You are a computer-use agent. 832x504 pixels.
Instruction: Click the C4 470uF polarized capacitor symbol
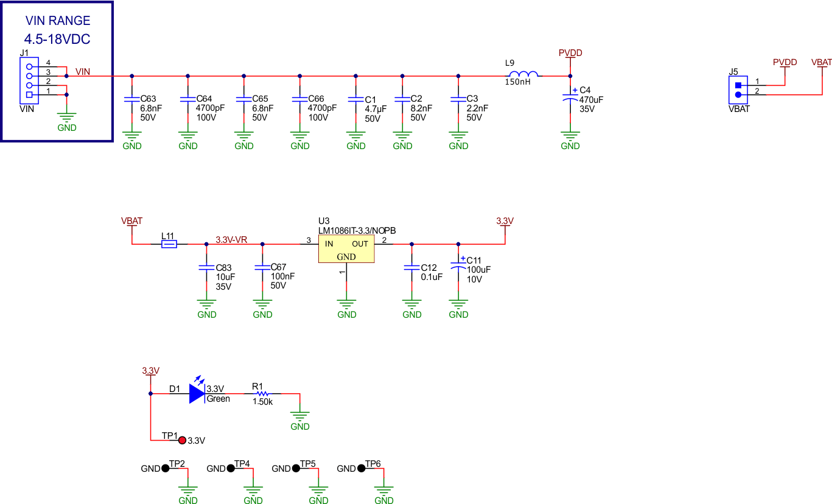(569, 97)
